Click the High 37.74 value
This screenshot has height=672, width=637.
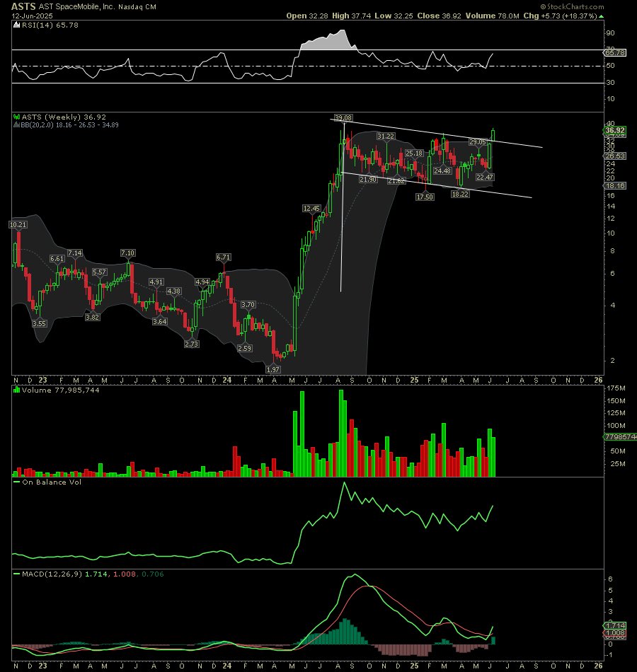click(351, 16)
